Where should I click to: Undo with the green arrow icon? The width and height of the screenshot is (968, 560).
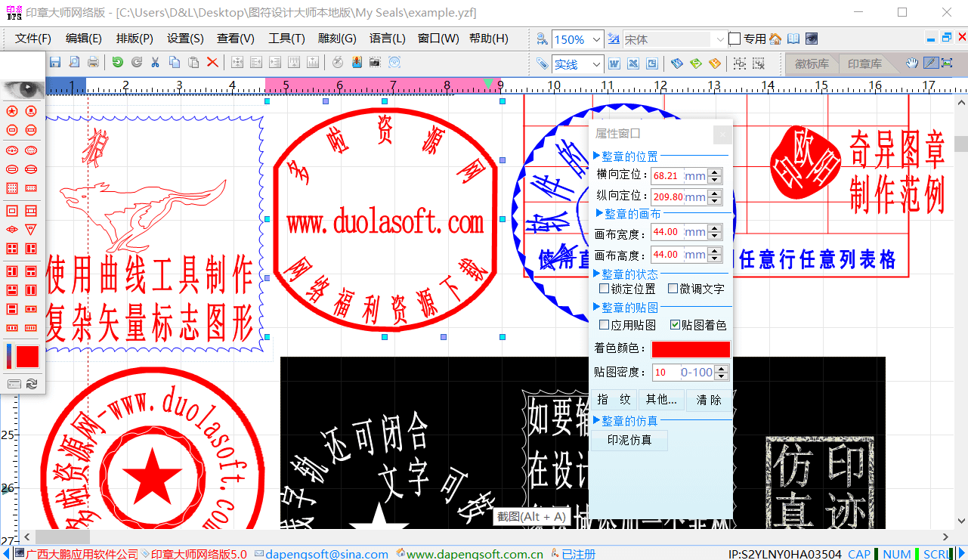(117, 63)
